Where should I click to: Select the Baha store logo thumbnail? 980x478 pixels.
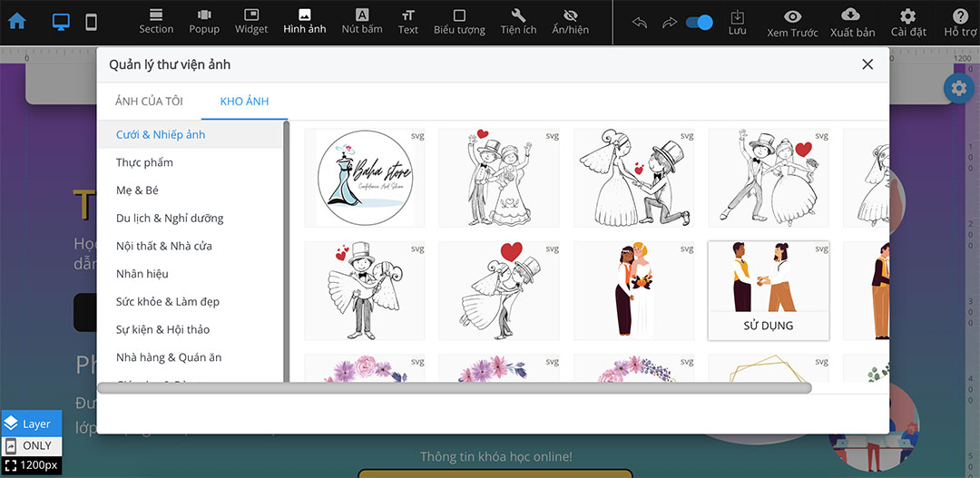click(x=364, y=177)
